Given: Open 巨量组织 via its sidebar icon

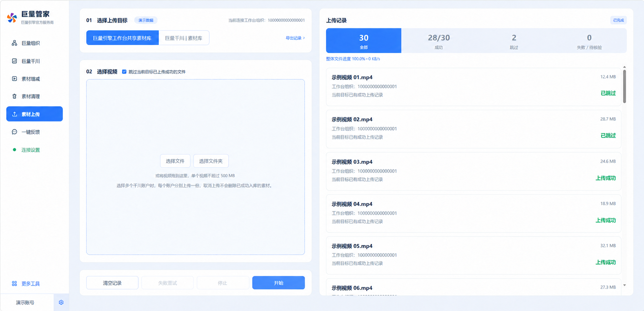Looking at the screenshot, I should (14, 43).
